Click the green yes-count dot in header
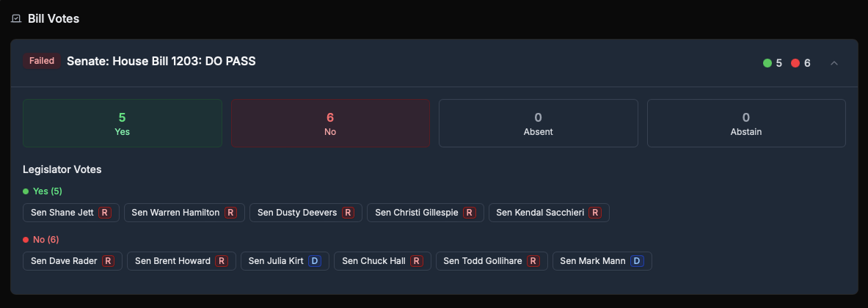This screenshot has width=868, height=308. tap(767, 63)
